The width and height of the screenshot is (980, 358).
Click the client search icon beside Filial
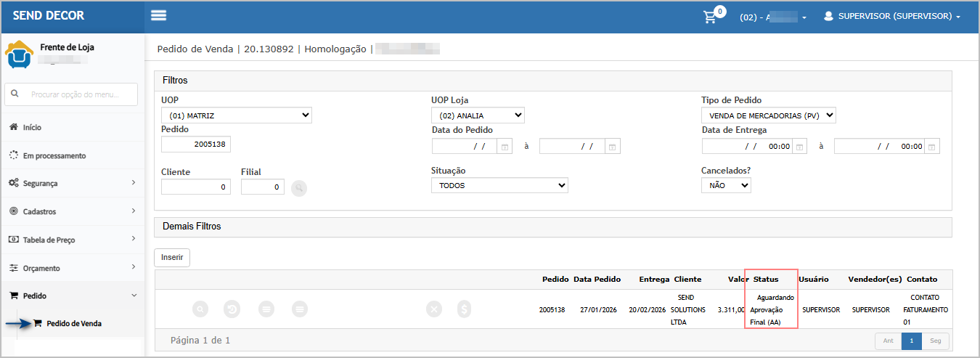(298, 188)
